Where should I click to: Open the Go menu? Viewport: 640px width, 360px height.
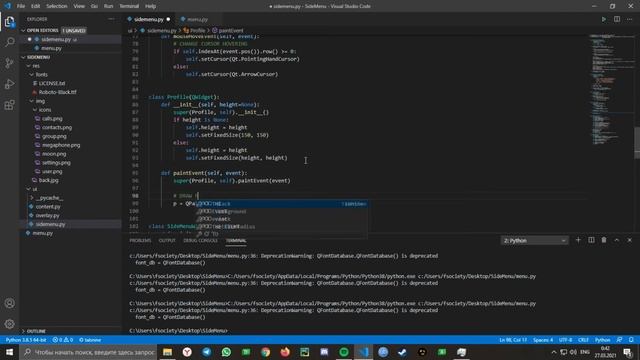point(94,6)
